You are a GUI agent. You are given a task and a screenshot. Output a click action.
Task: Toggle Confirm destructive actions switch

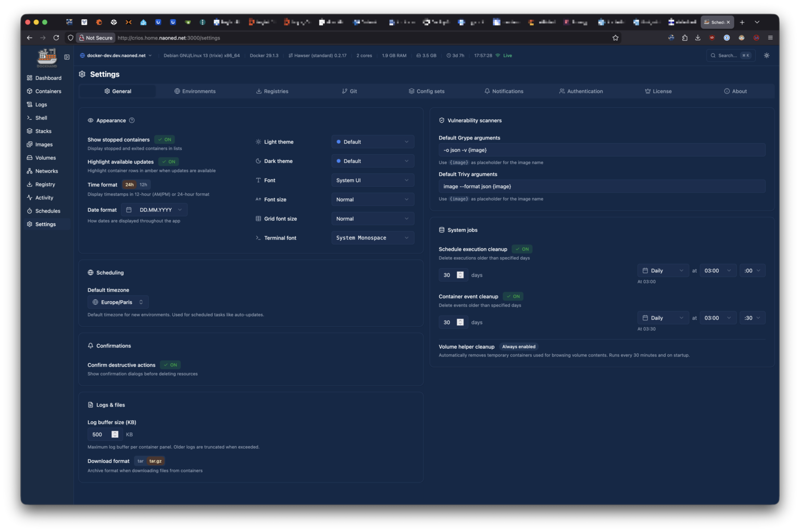coord(170,365)
